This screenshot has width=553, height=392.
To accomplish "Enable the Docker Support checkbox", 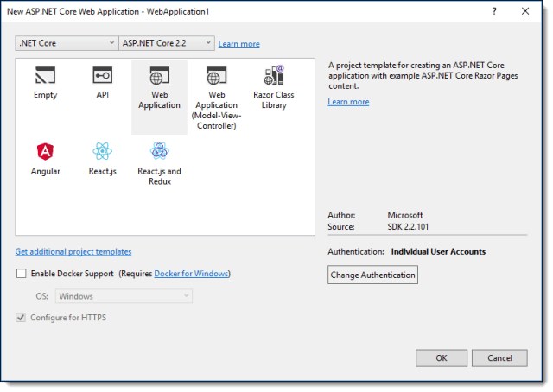I will point(22,274).
